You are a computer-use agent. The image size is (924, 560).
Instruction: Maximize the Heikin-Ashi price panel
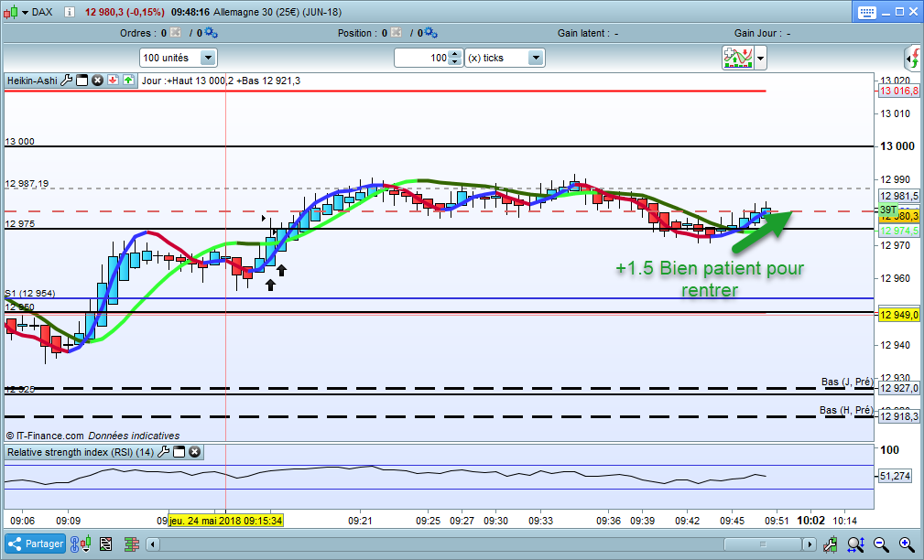coord(82,81)
